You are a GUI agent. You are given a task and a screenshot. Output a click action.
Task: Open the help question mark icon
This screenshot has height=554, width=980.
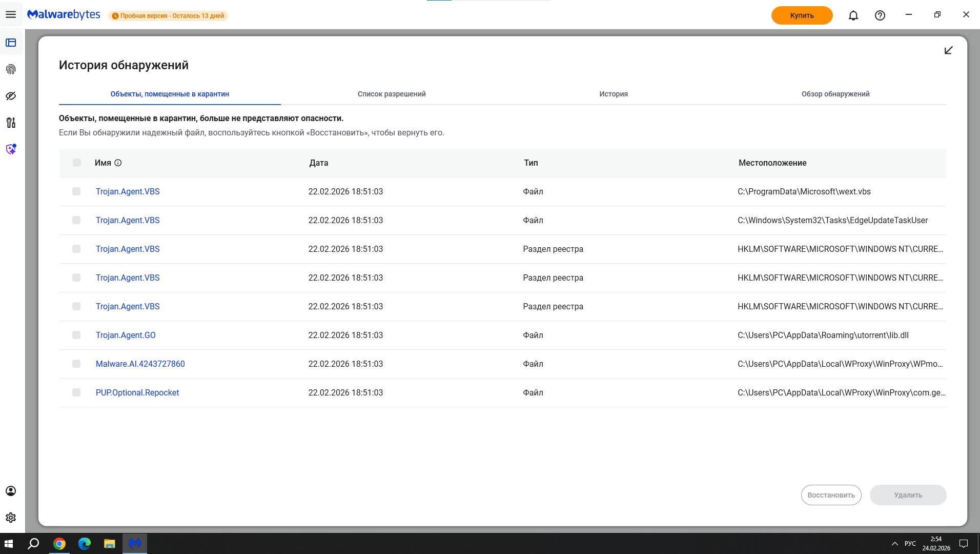(x=880, y=15)
